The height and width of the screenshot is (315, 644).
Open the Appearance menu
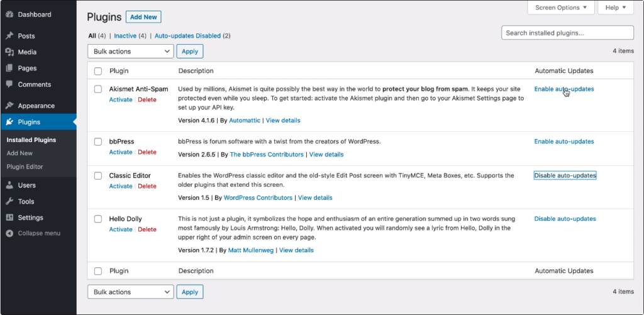(36, 106)
